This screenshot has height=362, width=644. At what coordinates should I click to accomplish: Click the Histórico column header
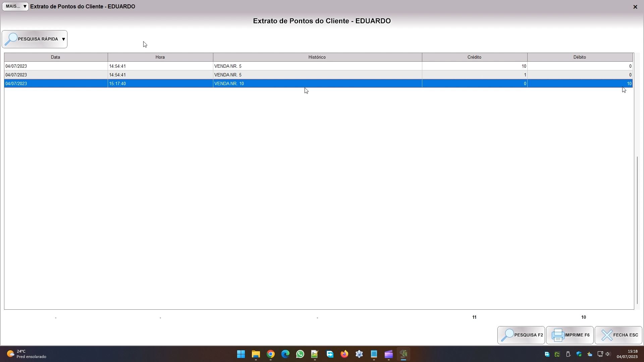tap(317, 57)
